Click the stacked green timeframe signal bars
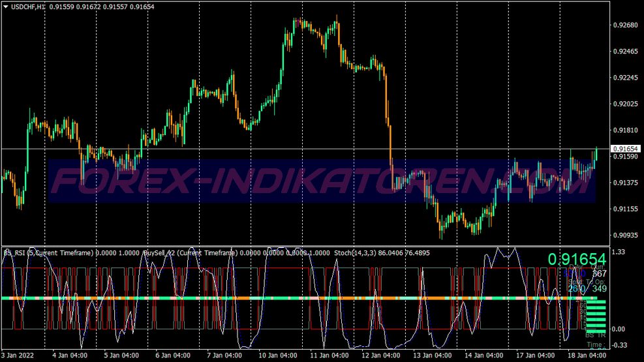Viewport: 644px width, 362px height. pos(596,316)
